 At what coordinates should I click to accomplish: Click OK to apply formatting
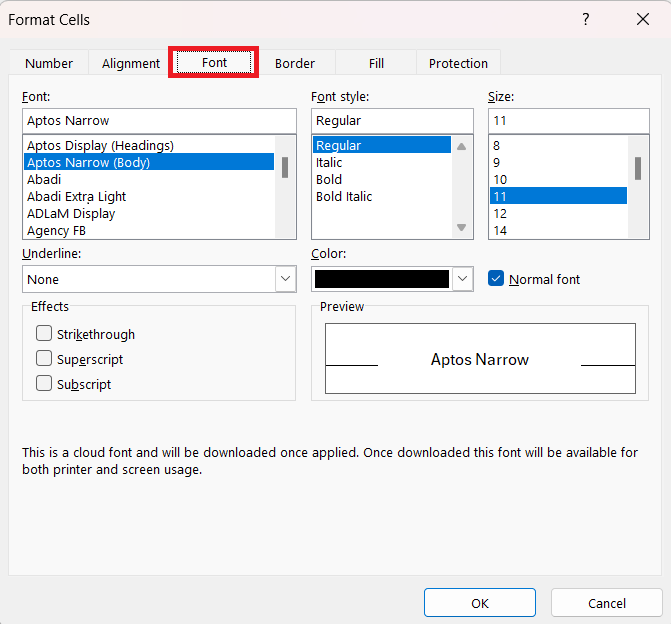coord(480,603)
